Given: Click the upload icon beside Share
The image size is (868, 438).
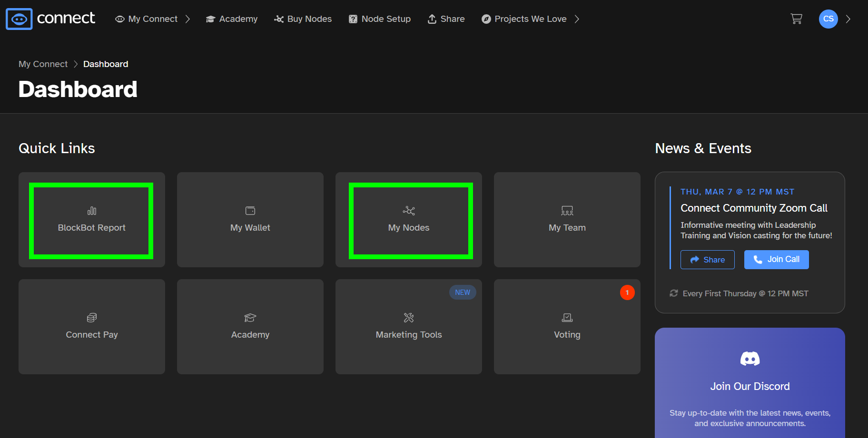Looking at the screenshot, I should (432, 19).
